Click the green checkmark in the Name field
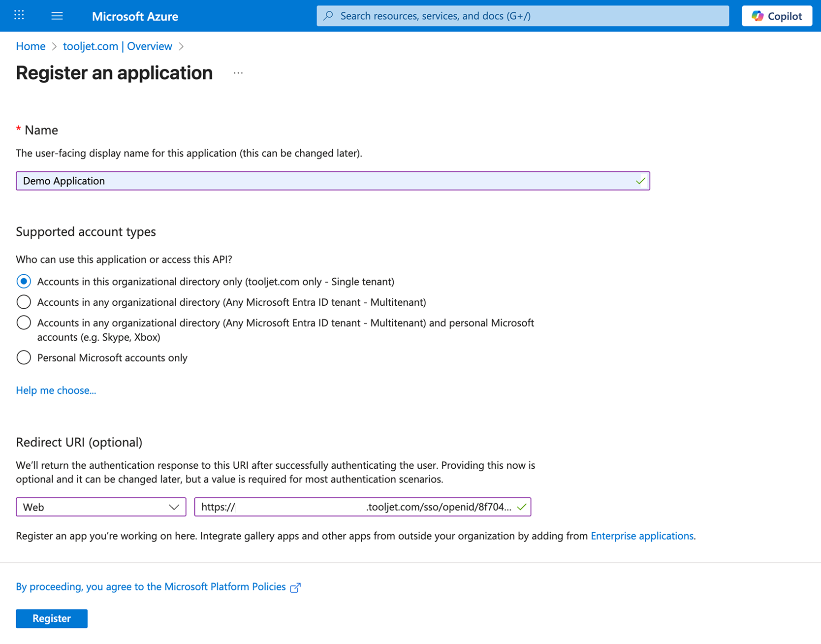 click(640, 181)
